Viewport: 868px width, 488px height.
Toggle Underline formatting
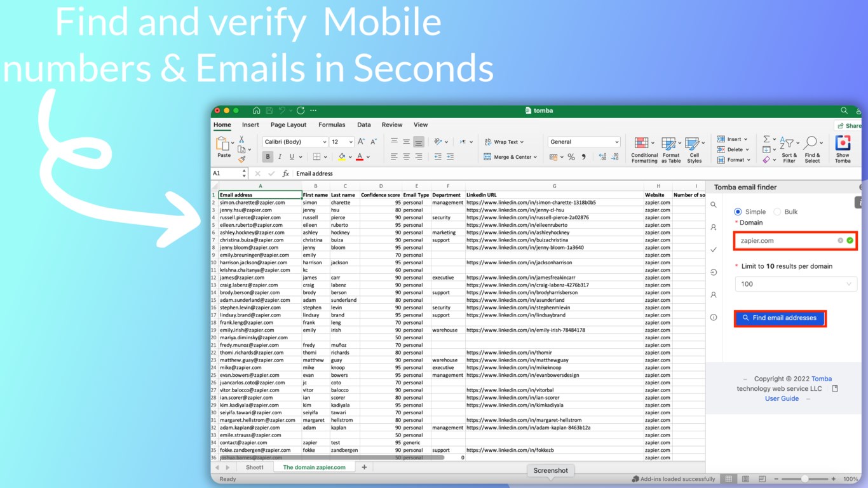click(x=292, y=157)
